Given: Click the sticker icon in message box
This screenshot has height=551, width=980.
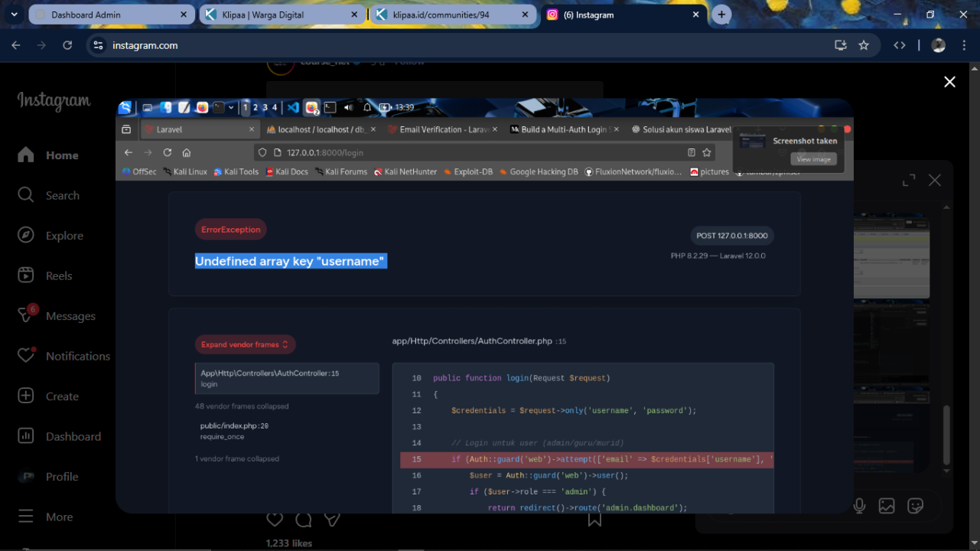Looking at the screenshot, I should tap(915, 506).
